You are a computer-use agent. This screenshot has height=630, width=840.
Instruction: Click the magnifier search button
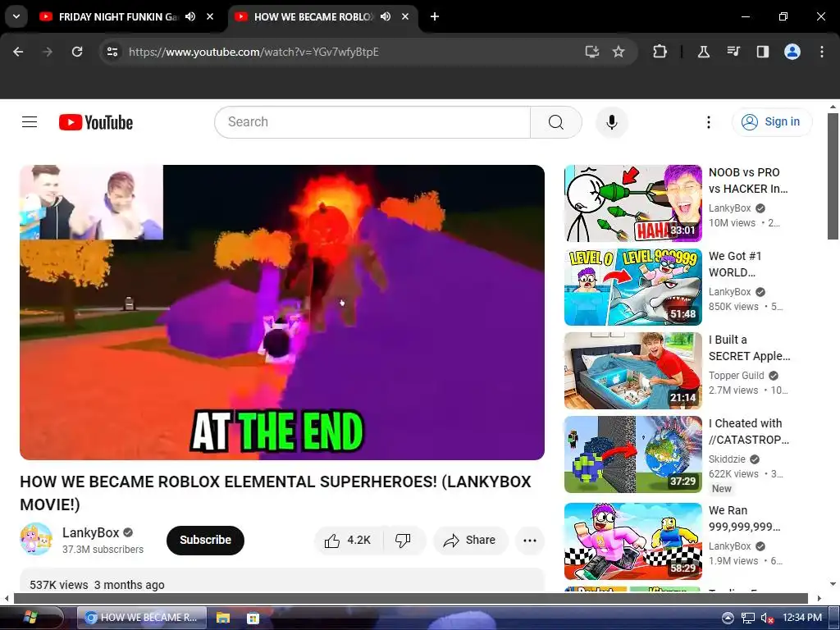tap(556, 122)
